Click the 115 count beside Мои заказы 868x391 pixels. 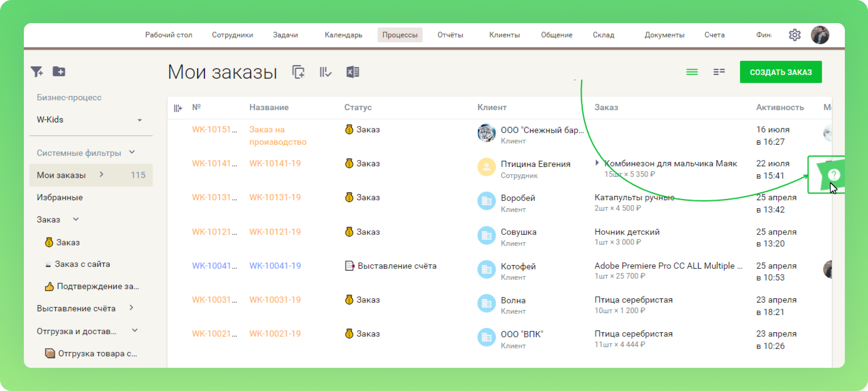tap(138, 175)
